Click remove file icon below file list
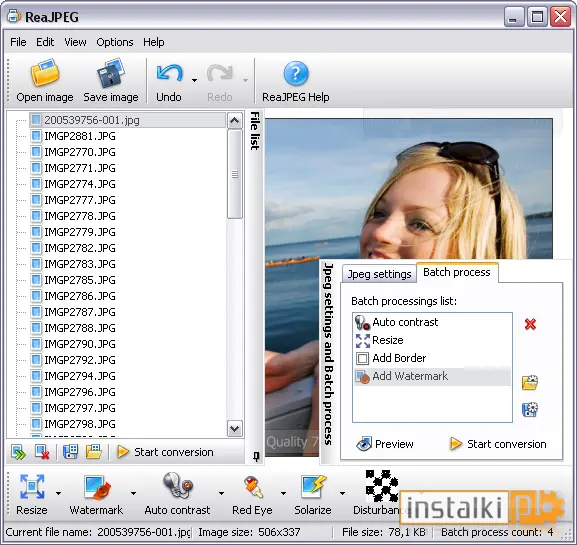The image size is (577, 545). point(42,452)
